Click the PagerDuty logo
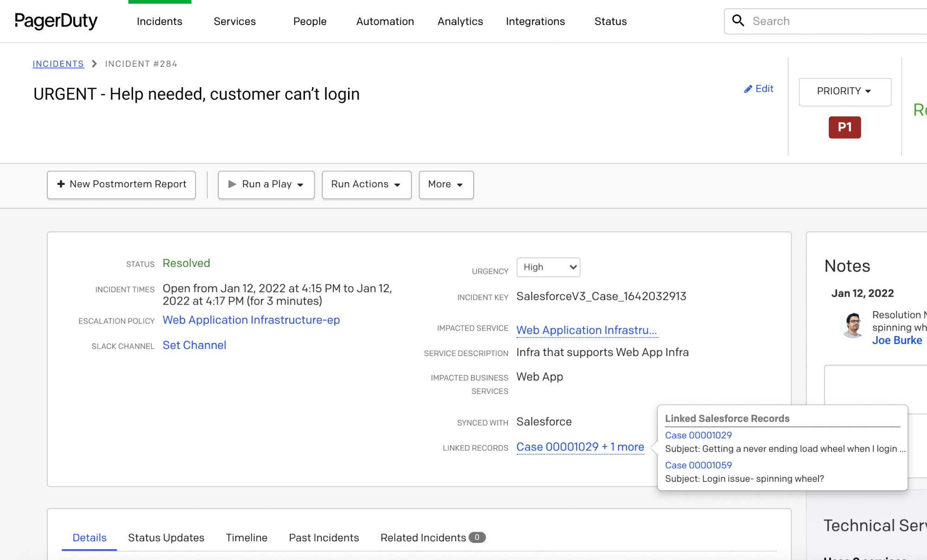927x560 pixels. (56, 21)
